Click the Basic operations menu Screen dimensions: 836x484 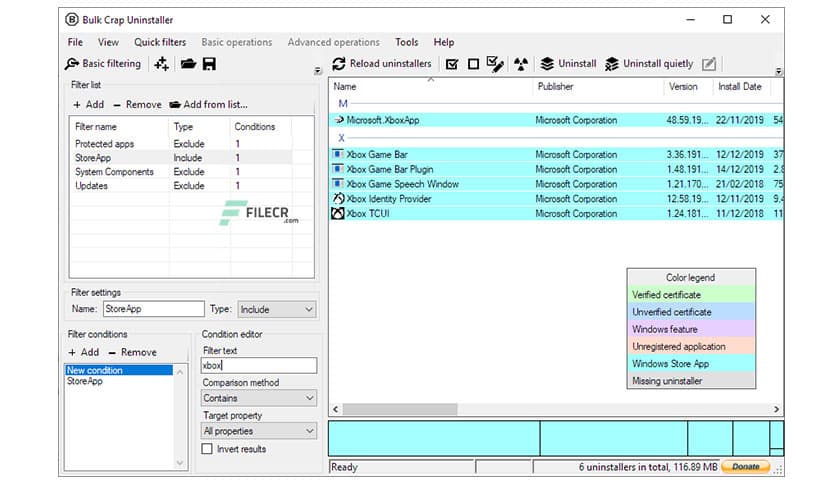click(237, 42)
